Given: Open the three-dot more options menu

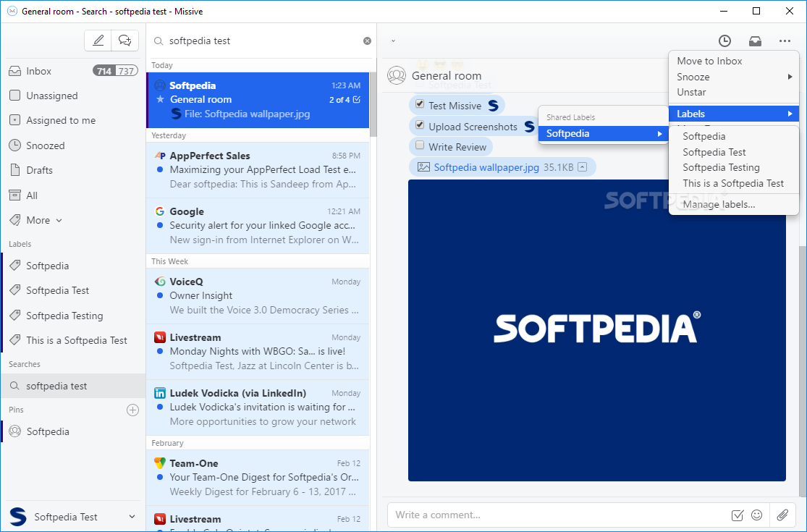Looking at the screenshot, I should click(785, 41).
